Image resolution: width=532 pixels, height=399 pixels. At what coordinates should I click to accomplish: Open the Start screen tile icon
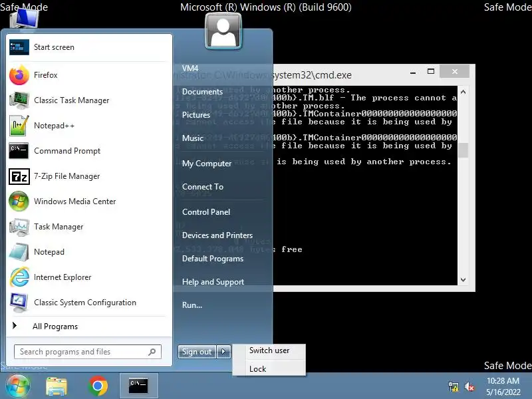[x=19, y=47]
